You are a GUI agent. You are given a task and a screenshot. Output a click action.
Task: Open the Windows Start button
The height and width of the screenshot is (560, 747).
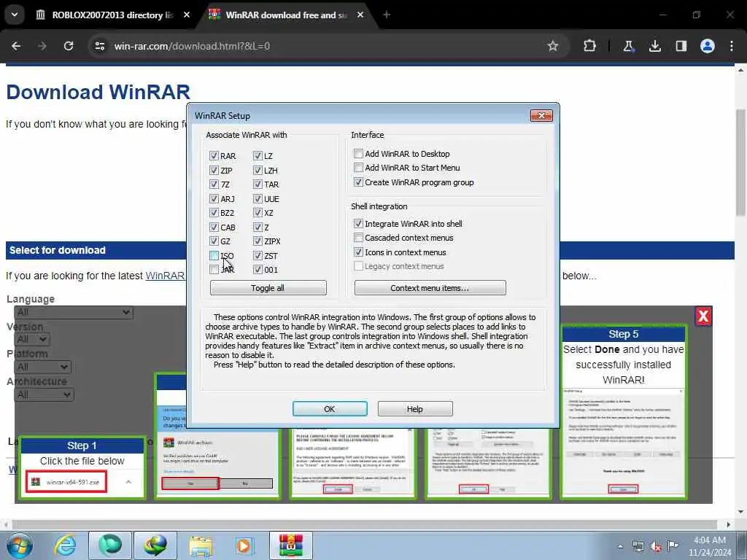point(19,545)
